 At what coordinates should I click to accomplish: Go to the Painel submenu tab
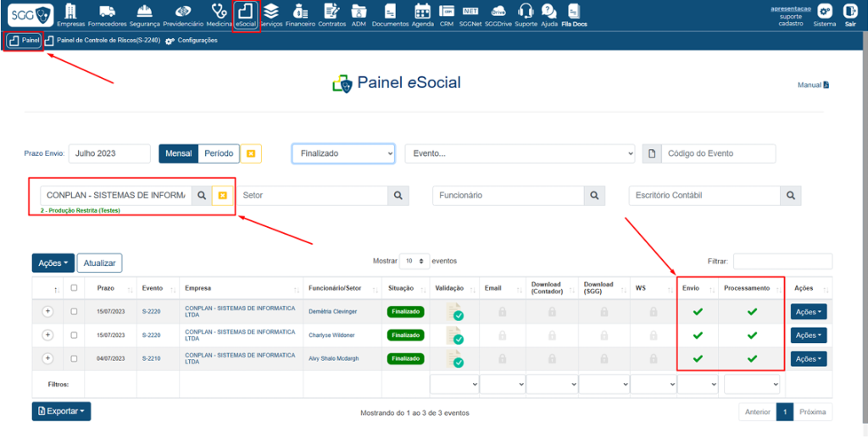(25, 41)
